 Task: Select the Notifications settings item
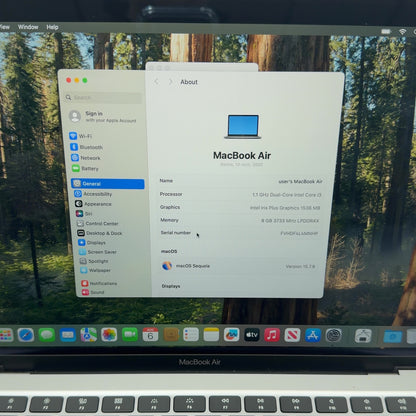[x=99, y=283]
